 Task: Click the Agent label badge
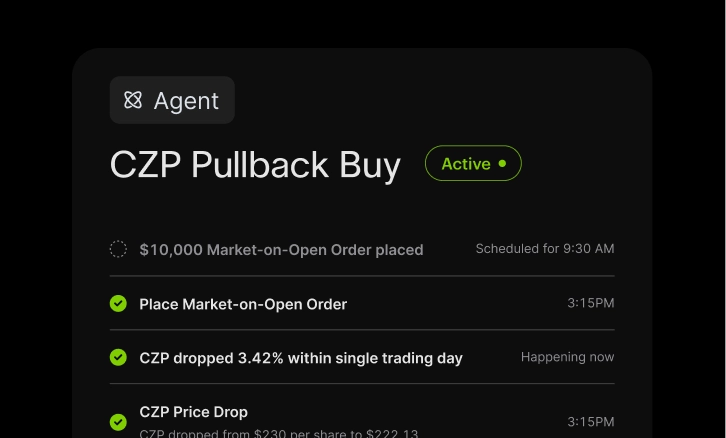click(172, 100)
